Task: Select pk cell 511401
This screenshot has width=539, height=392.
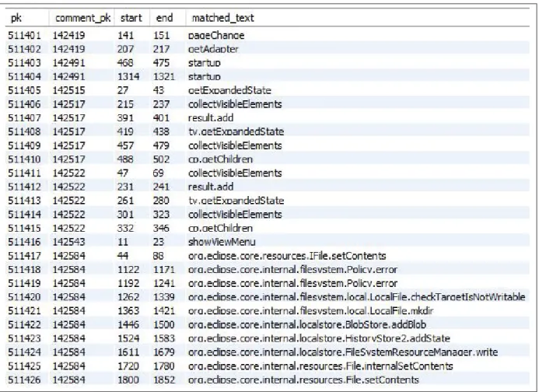Action: 24,36
